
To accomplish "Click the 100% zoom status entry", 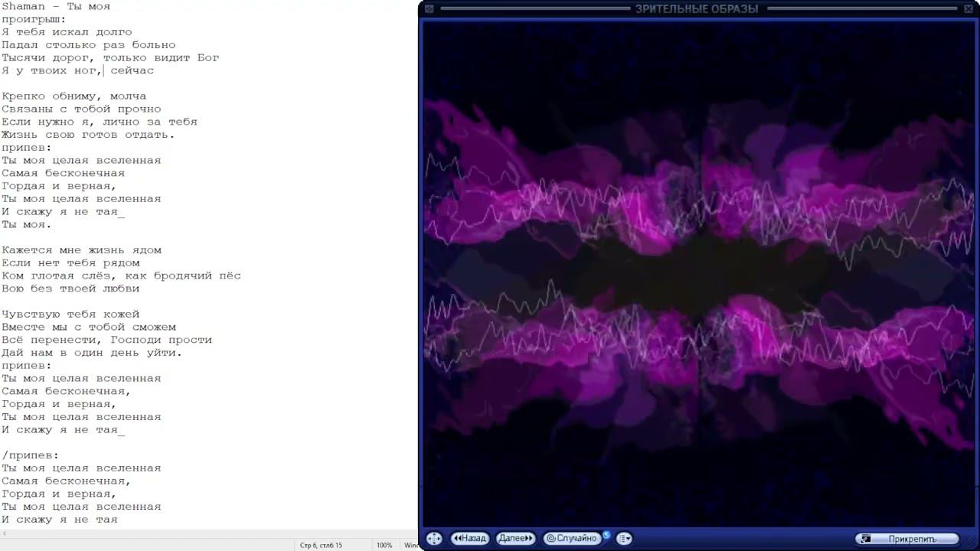I will [x=384, y=546].
